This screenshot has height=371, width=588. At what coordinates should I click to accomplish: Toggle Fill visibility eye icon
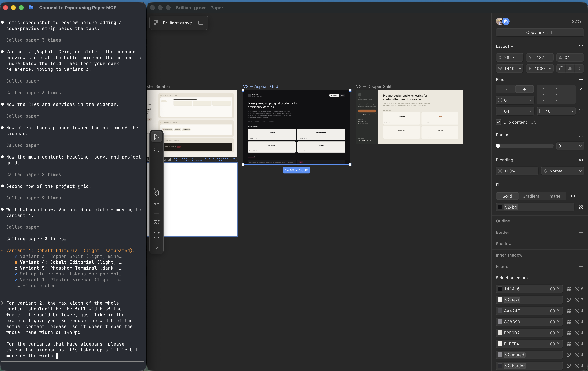click(x=573, y=196)
